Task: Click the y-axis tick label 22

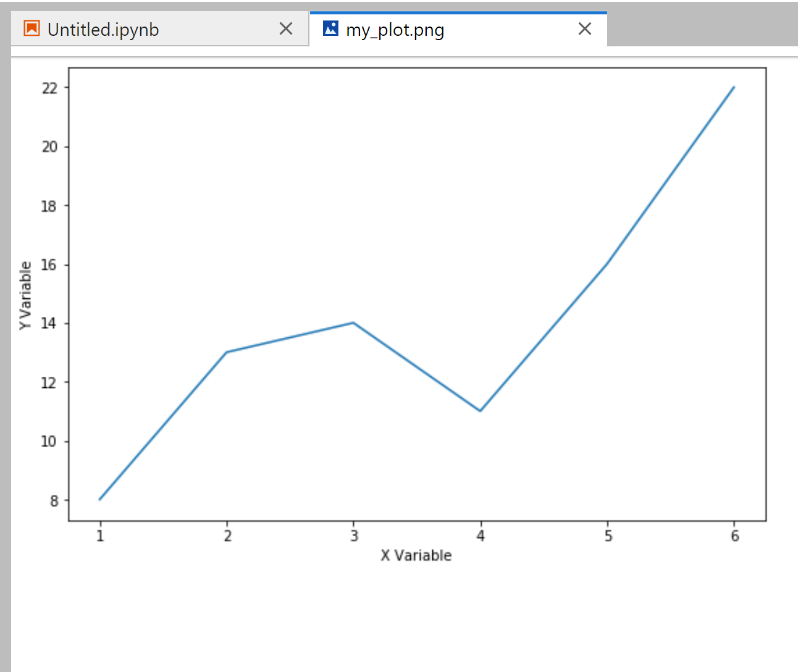Action: click(49, 88)
